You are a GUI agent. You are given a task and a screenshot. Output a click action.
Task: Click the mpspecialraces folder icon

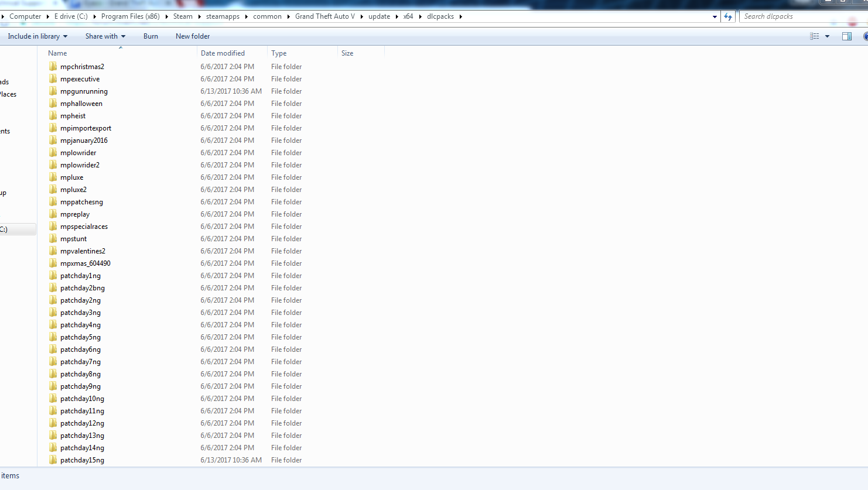(x=53, y=226)
